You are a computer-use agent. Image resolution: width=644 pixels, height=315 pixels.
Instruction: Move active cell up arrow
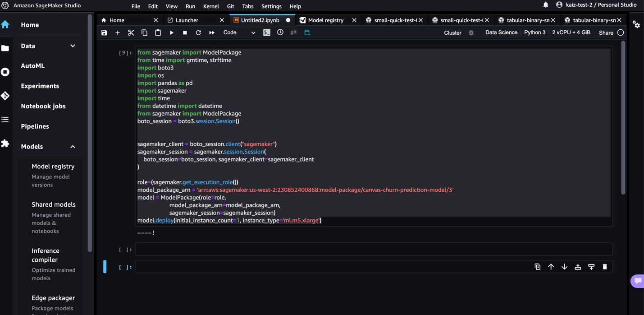click(x=551, y=267)
